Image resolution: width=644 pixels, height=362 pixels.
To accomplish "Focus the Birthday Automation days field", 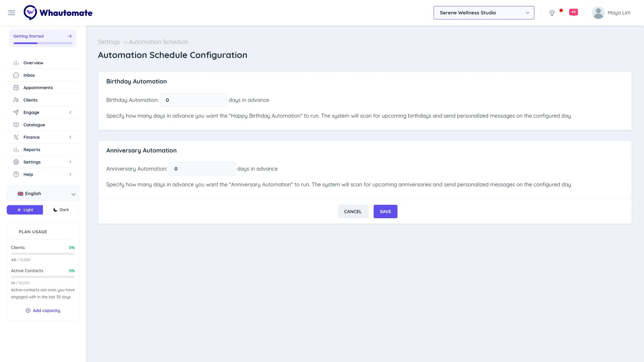I will (194, 100).
